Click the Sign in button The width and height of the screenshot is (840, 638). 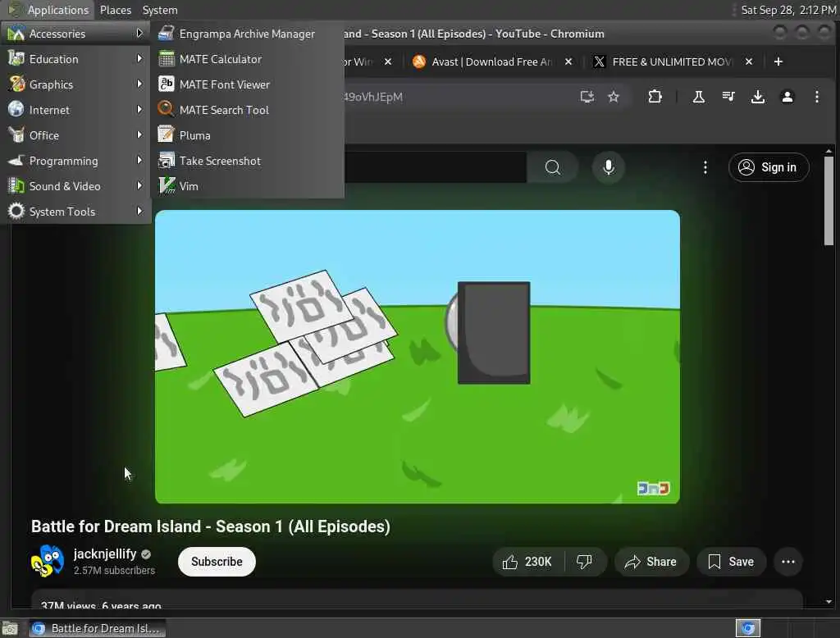pyautogui.click(x=768, y=167)
